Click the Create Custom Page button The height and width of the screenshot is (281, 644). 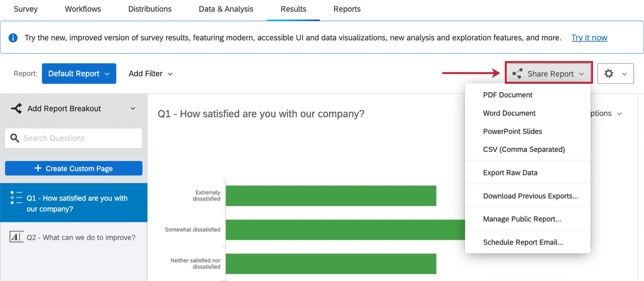point(73,168)
